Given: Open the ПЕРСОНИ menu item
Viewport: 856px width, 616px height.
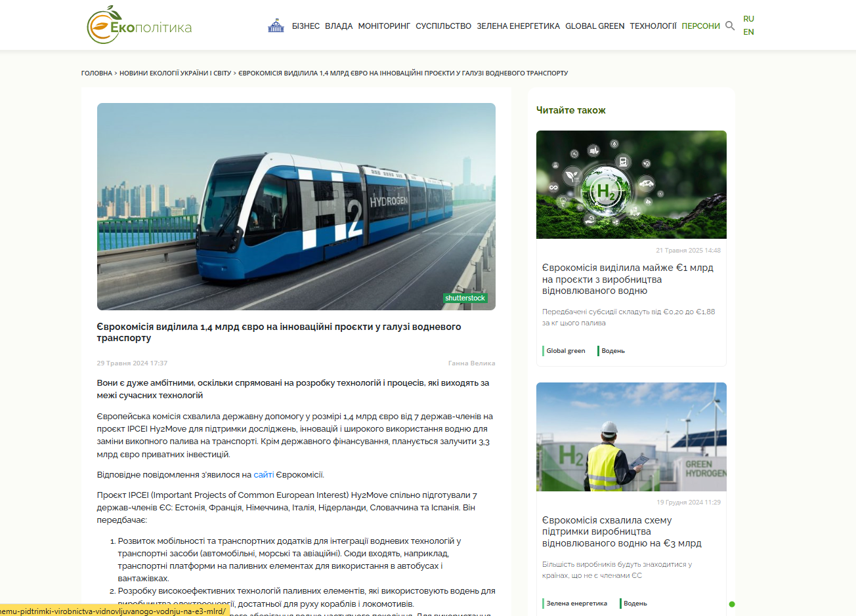Looking at the screenshot, I should (700, 26).
